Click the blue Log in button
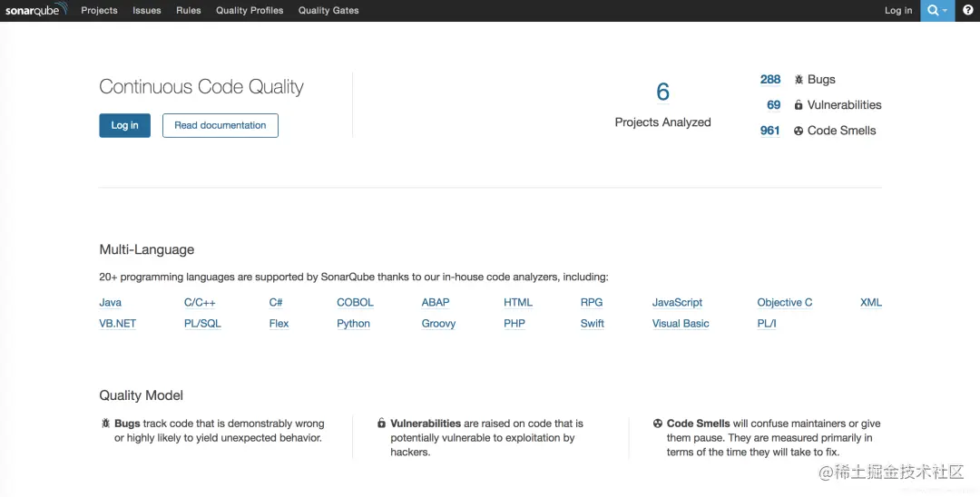This screenshot has width=980, height=497. 125,125
